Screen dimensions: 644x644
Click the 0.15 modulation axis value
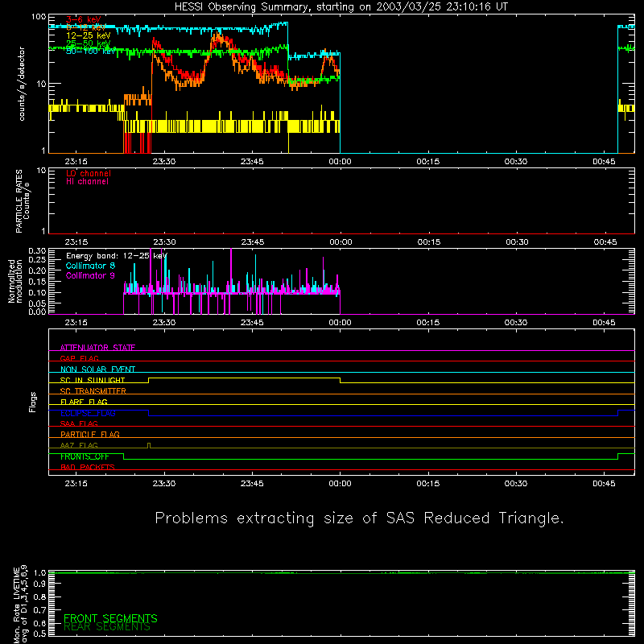(x=37, y=282)
